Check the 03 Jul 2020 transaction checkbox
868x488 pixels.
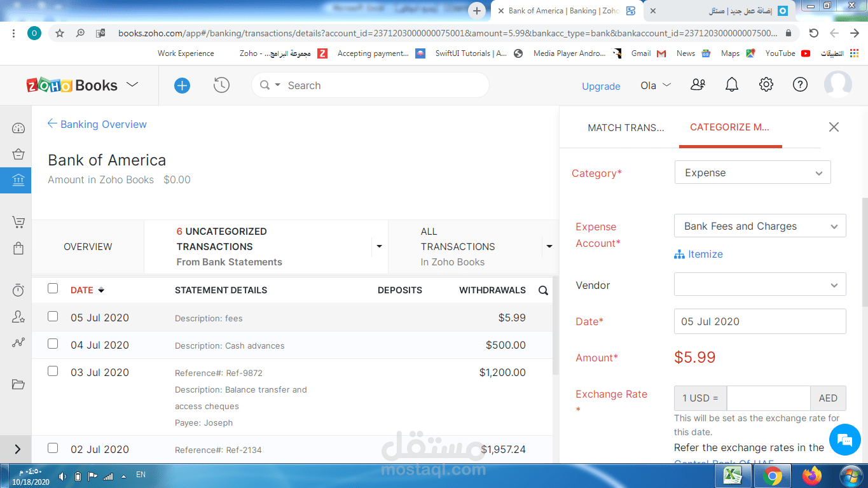[53, 371]
